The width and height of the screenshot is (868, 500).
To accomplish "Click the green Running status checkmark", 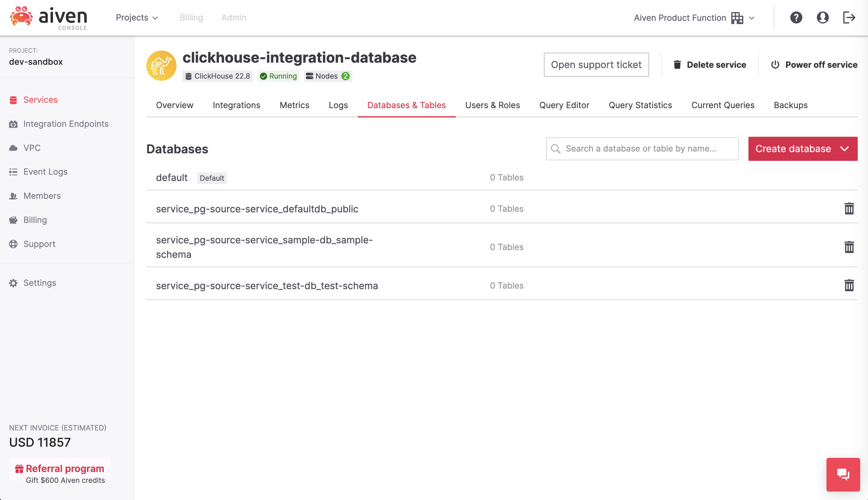I will (263, 76).
